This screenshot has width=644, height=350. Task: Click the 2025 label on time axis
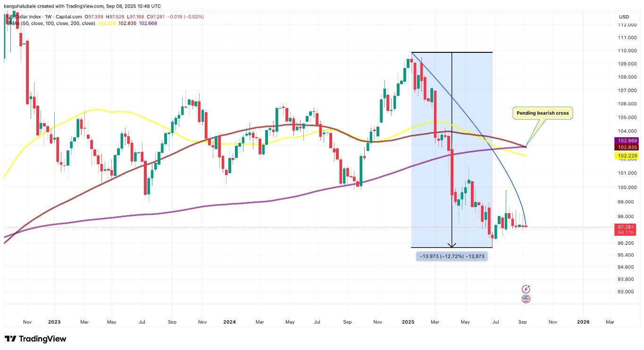click(x=408, y=322)
